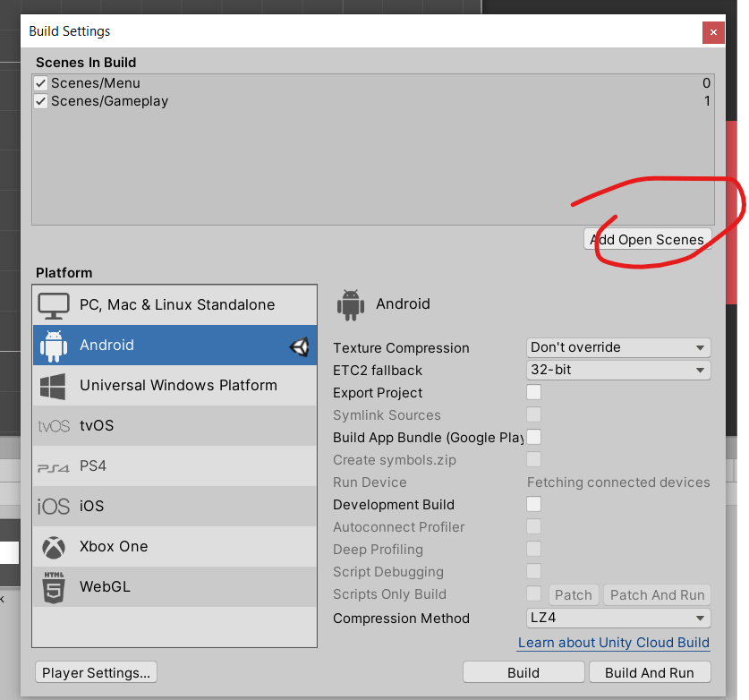Toggle the Scripts Only Build checkbox

(x=533, y=593)
